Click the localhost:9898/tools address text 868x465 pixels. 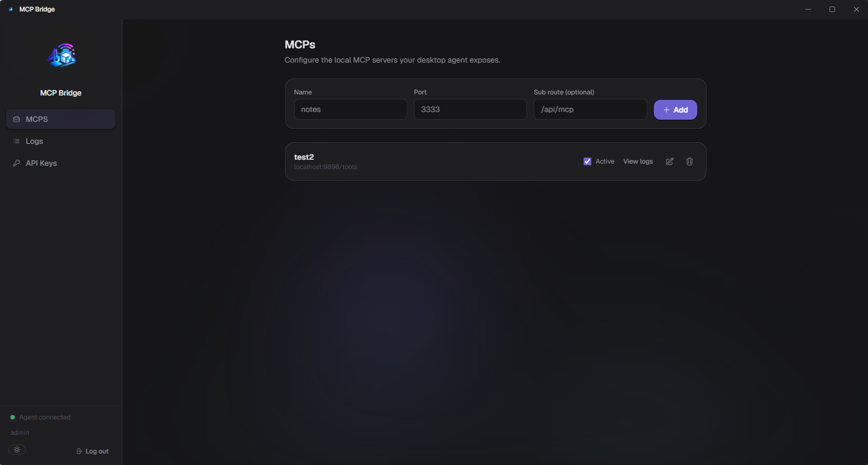[326, 167]
